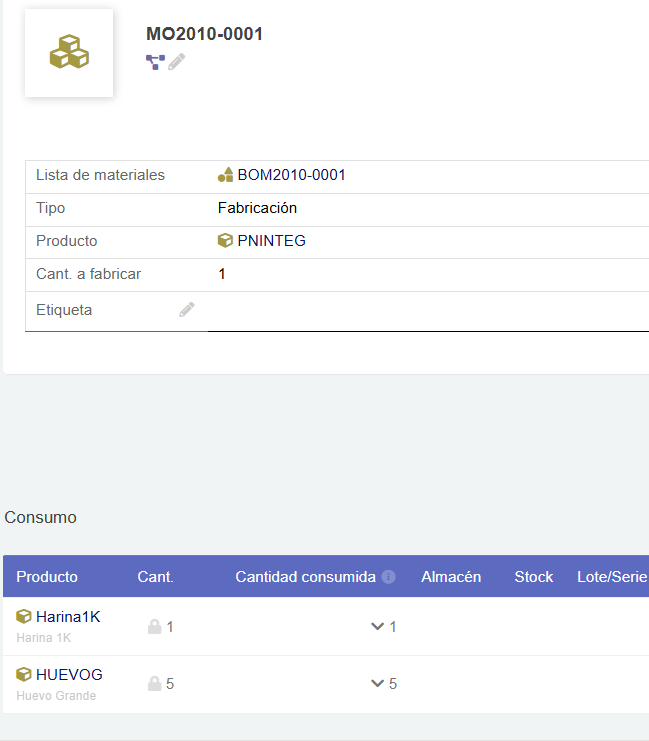The image size is (649, 741).
Task: Open the HUEVOG product link
Action: click(x=69, y=675)
